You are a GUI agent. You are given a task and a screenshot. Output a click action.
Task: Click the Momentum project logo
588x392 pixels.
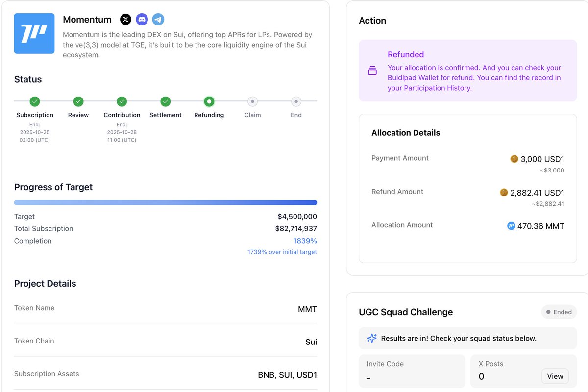[34, 34]
